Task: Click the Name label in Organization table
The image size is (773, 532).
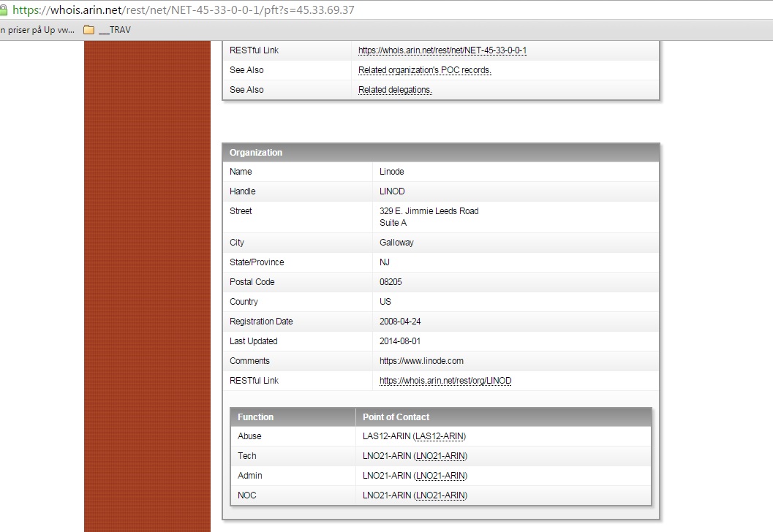Action: coord(241,172)
